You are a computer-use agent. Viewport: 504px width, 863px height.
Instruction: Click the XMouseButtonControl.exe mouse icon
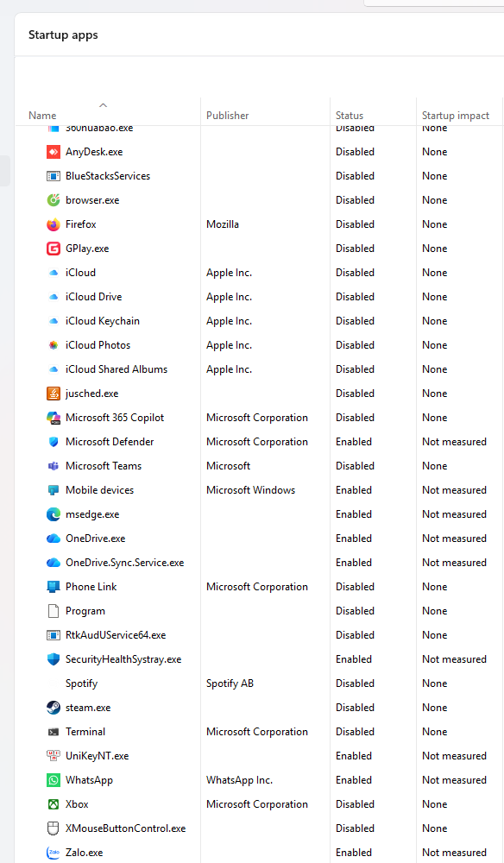point(54,828)
